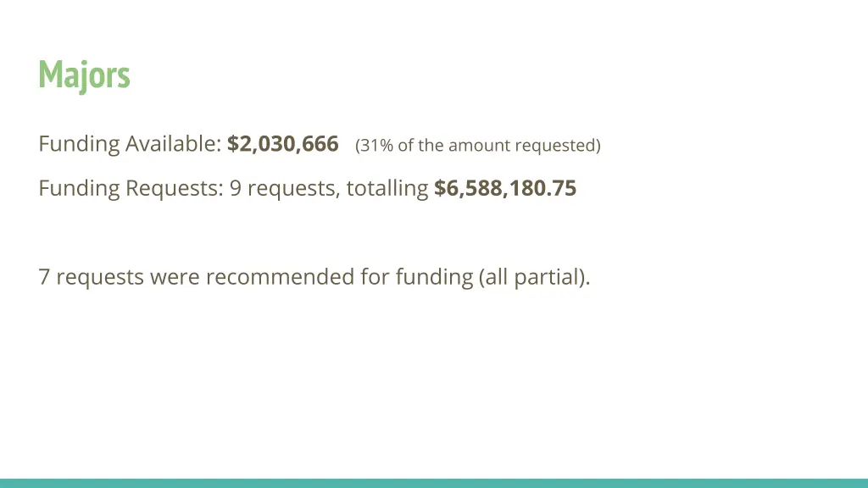Click the word recommended
Viewport: 868px width, 488px height.
click(x=280, y=277)
